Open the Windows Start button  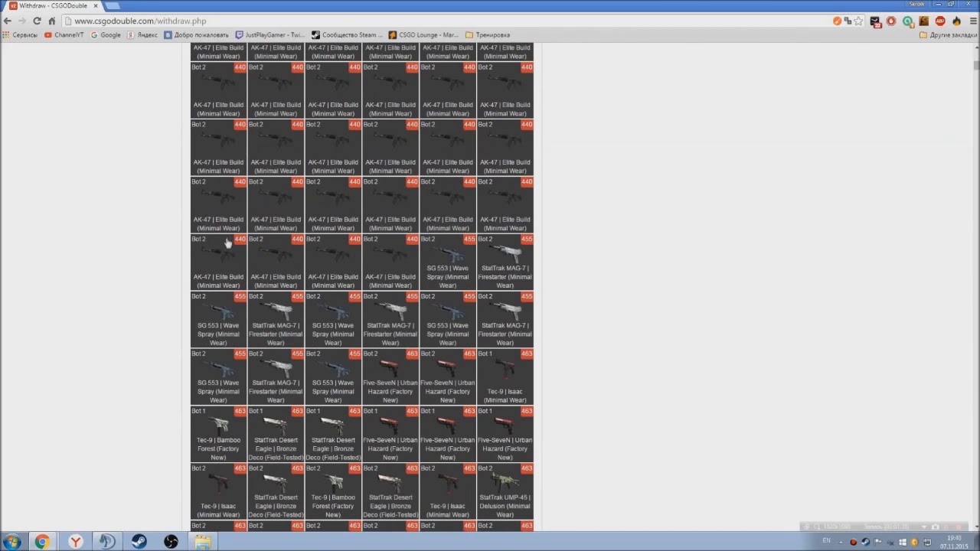(11, 542)
